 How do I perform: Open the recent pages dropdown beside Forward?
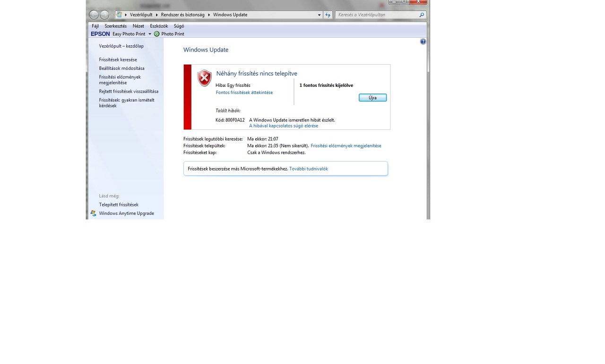tap(112, 15)
